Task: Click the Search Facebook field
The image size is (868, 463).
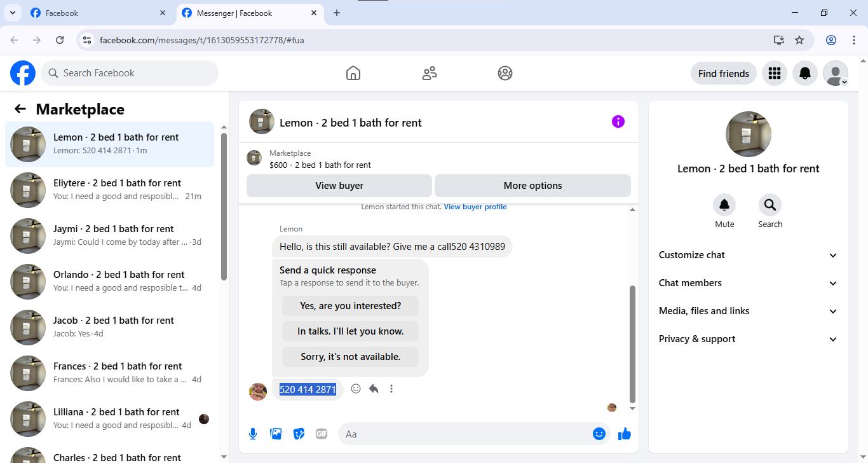Action: pos(130,73)
